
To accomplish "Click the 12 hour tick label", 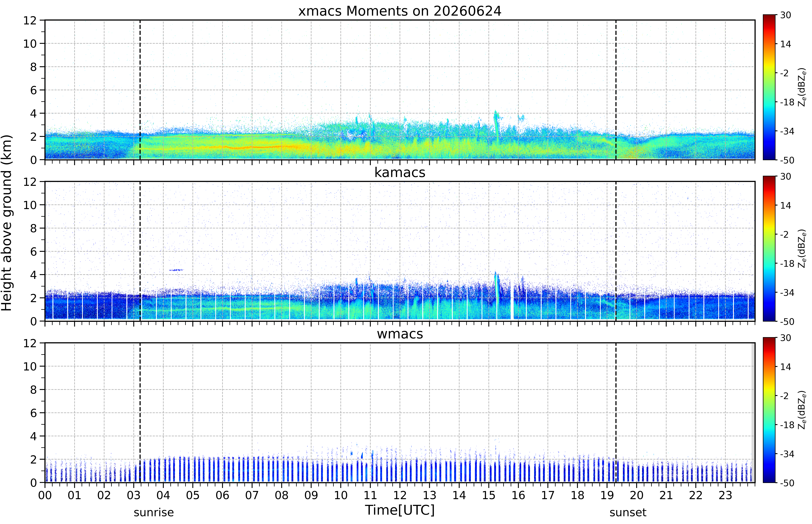I will click(x=400, y=495).
